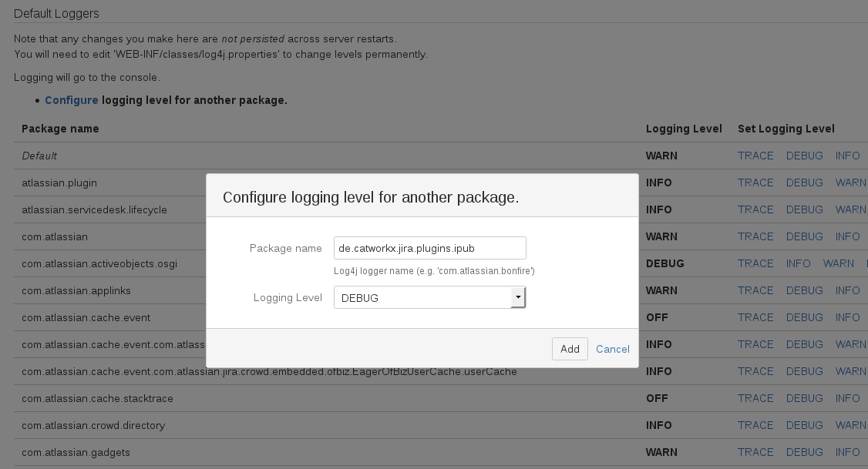Open the Logging Level dropdown
The height and width of the screenshot is (469, 868).
[x=429, y=297]
